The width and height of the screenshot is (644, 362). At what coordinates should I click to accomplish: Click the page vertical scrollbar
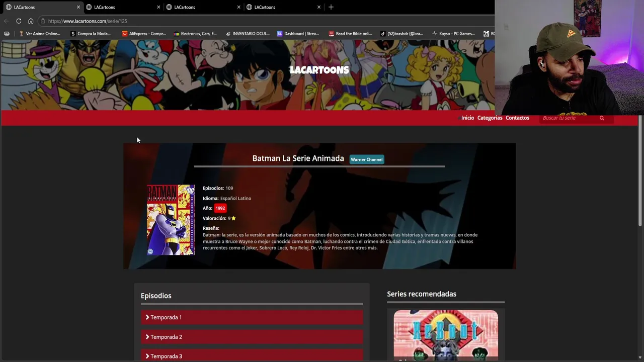click(x=640, y=171)
